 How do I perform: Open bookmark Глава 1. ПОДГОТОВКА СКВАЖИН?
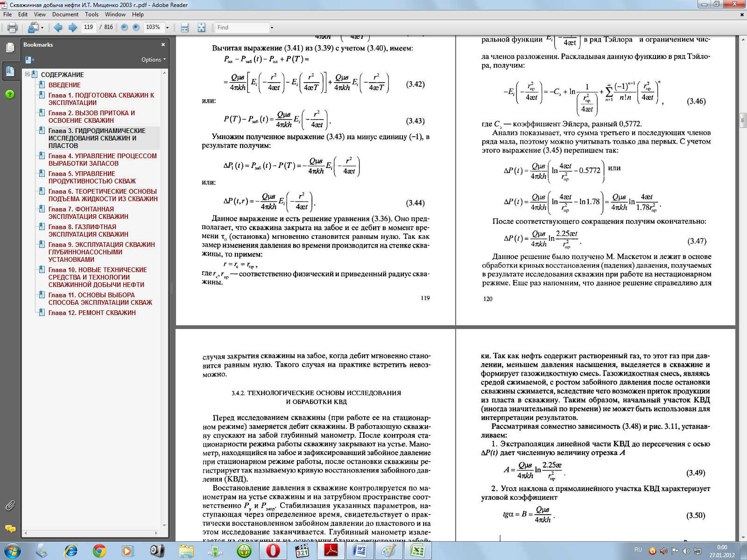point(101,99)
